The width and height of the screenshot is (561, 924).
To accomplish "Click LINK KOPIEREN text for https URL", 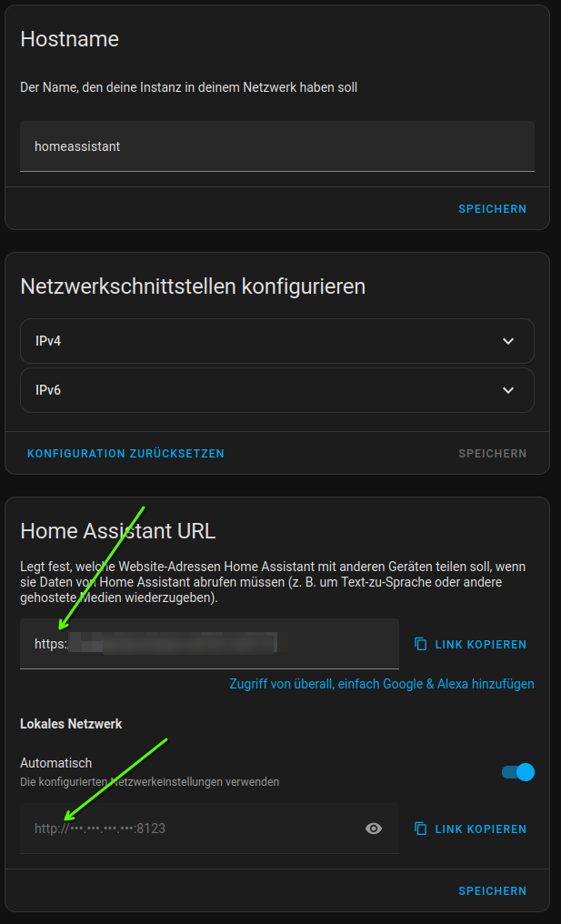I will point(480,644).
